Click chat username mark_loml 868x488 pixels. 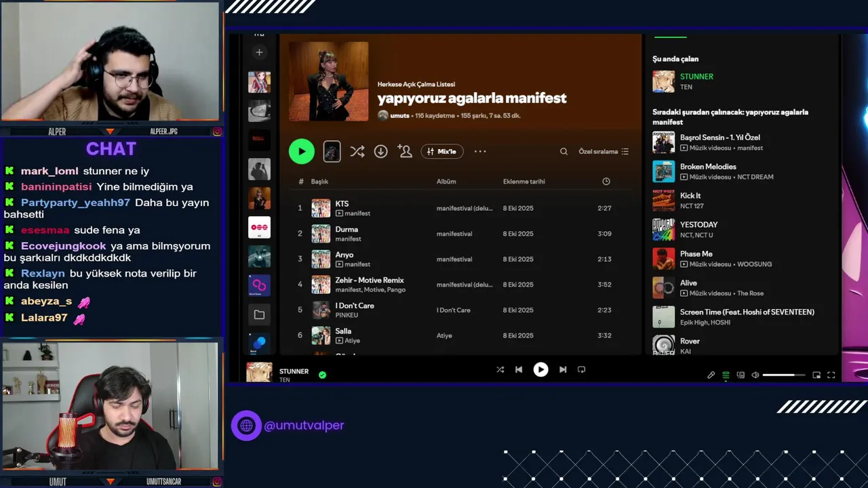point(50,171)
